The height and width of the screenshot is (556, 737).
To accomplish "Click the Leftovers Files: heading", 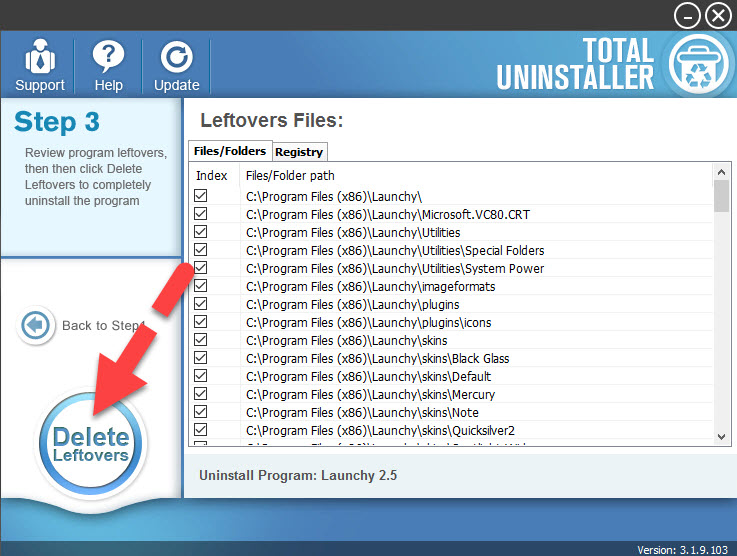I will [272, 120].
